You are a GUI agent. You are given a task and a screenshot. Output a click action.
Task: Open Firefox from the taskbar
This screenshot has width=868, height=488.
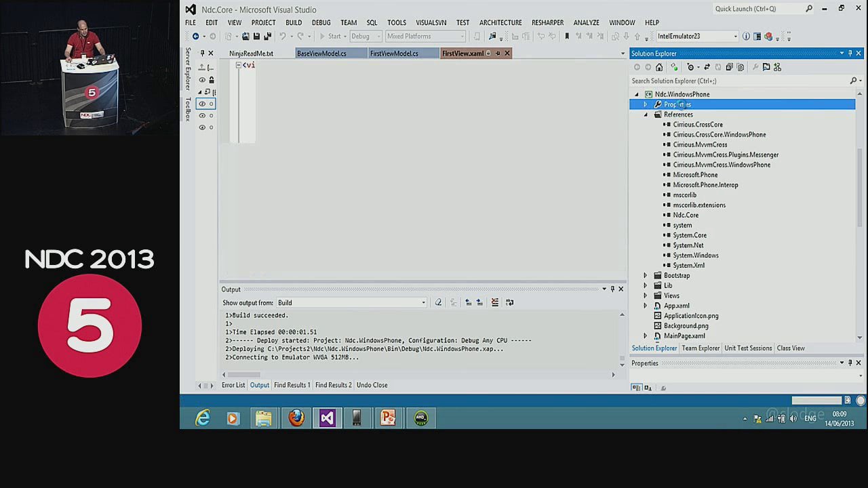296,418
